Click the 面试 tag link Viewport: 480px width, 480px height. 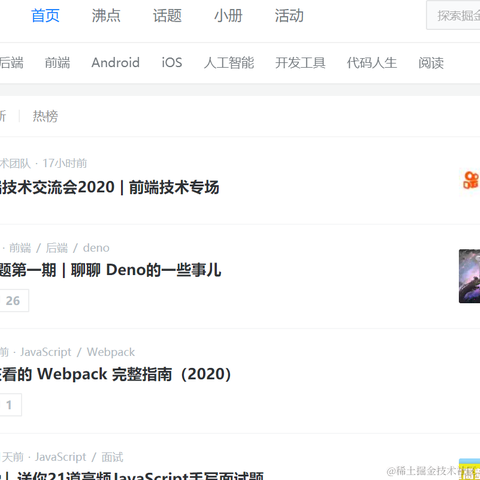click(112, 457)
